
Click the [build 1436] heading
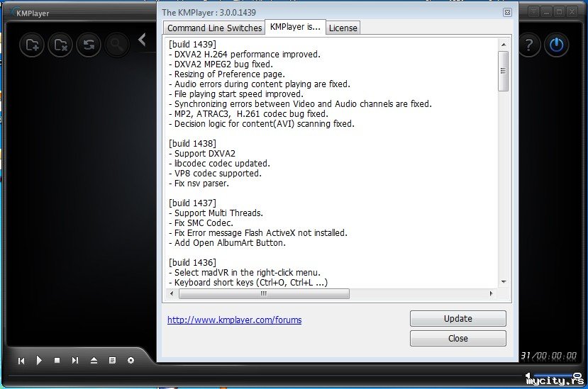click(192, 263)
